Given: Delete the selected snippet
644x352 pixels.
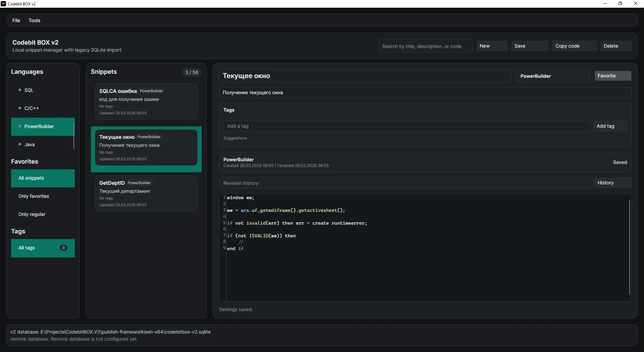Looking at the screenshot, I should tap(615, 46).
